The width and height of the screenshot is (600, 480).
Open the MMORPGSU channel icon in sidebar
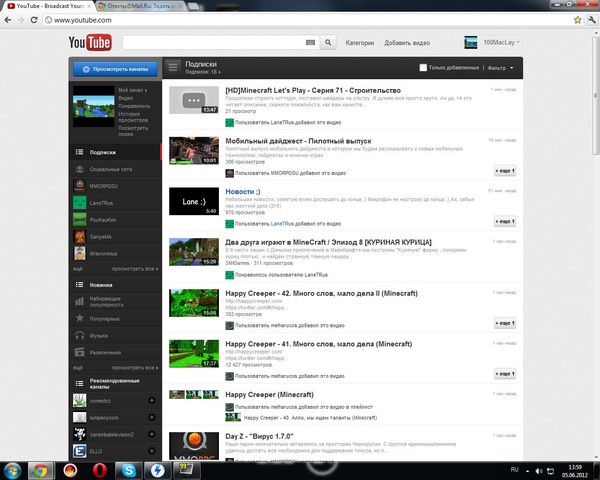[x=80, y=186]
